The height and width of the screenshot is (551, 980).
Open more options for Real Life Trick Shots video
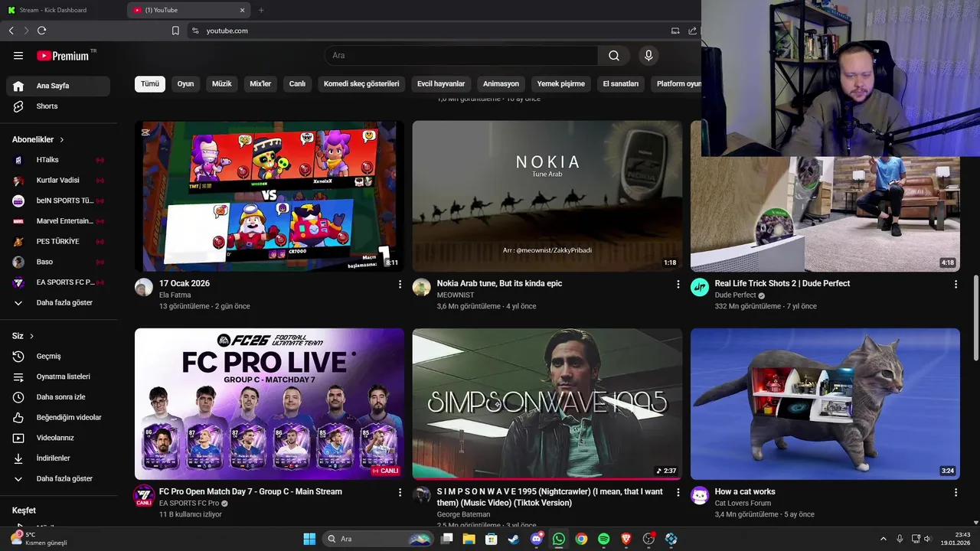955,284
